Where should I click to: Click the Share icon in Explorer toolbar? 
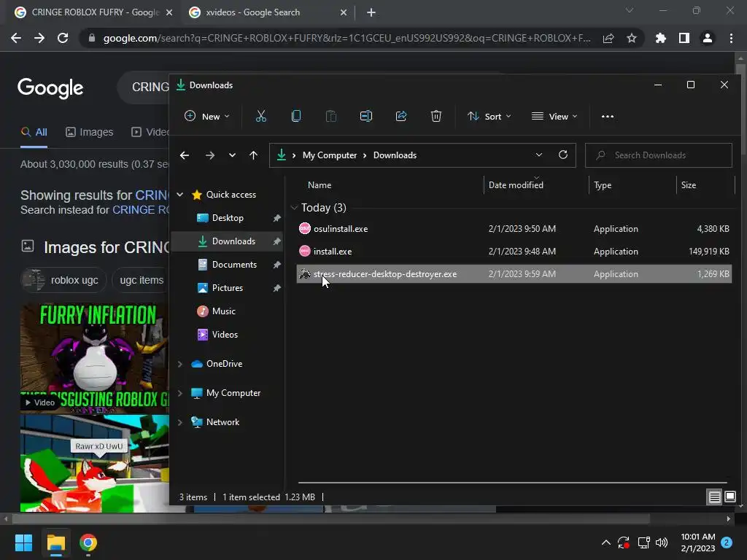click(401, 116)
